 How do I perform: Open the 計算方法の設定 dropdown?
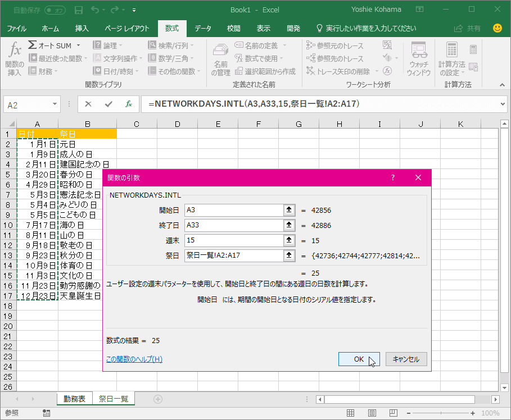[x=452, y=58]
